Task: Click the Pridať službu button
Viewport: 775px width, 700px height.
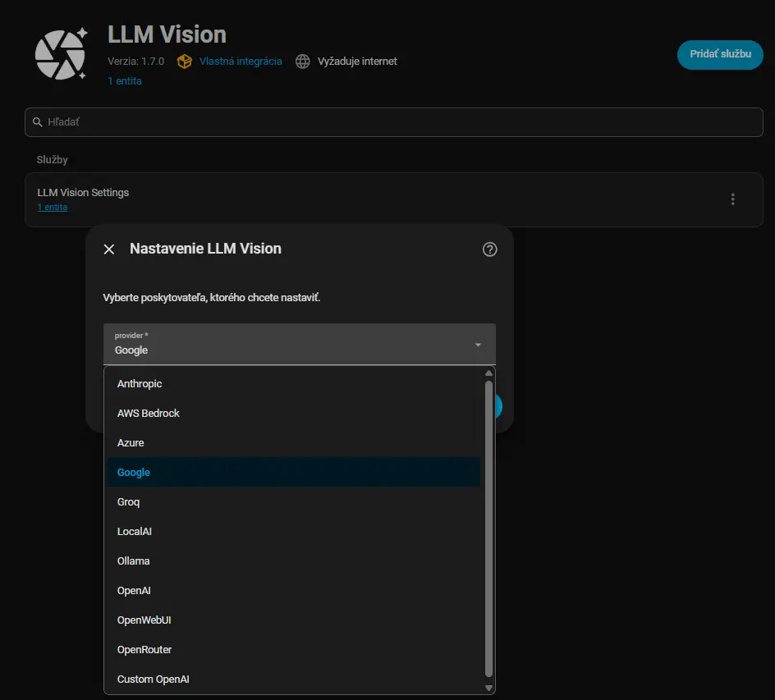Action: click(720, 54)
